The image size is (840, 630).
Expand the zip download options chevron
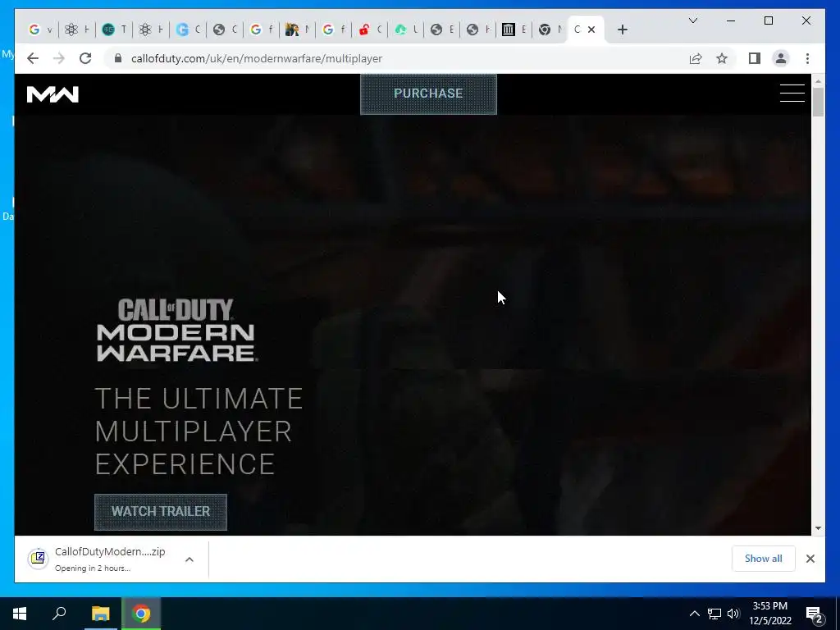pyautogui.click(x=189, y=559)
